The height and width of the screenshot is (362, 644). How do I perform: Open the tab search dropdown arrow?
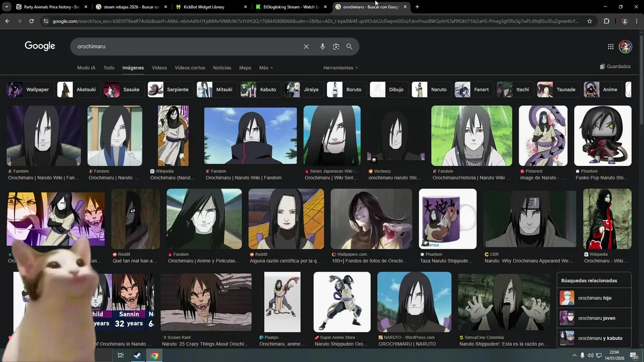6,7
